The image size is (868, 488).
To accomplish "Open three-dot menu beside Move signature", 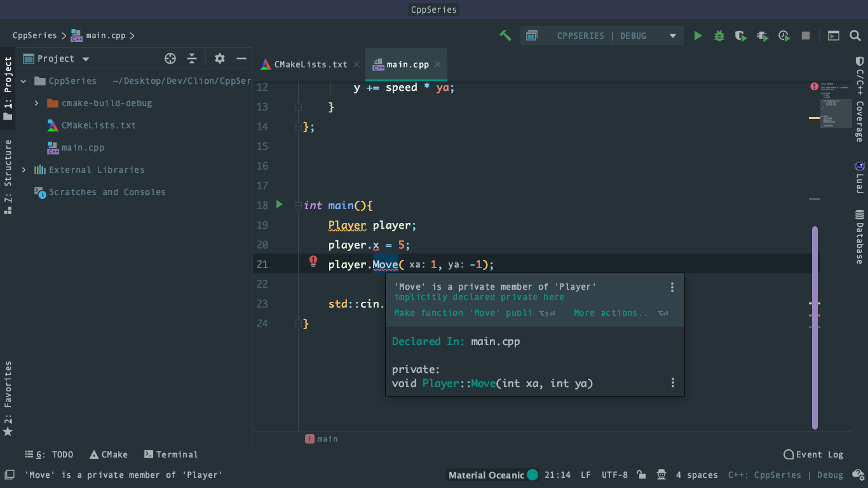I will pos(672,383).
